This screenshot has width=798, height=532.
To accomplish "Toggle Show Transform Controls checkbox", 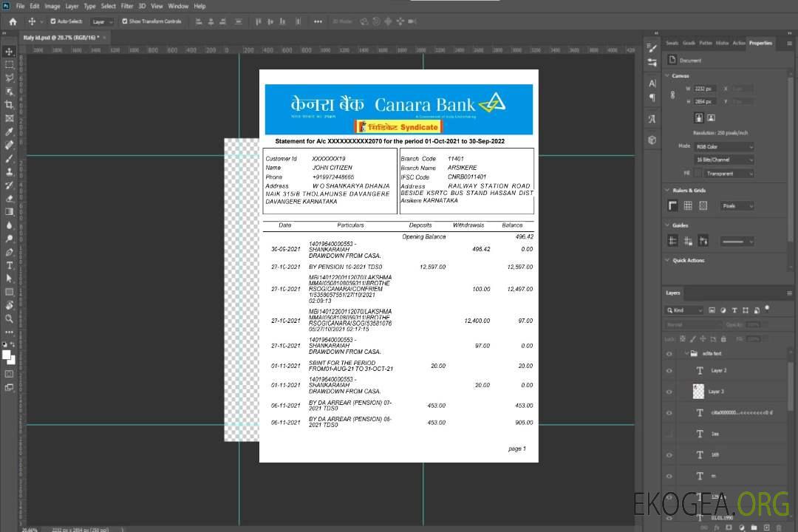I will point(125,21).
